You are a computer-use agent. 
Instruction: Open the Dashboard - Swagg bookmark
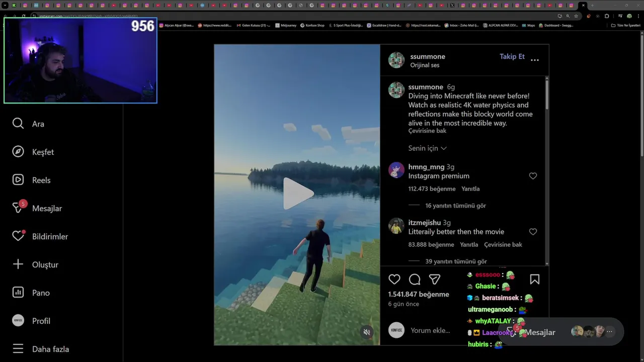(x=556, y=25)
